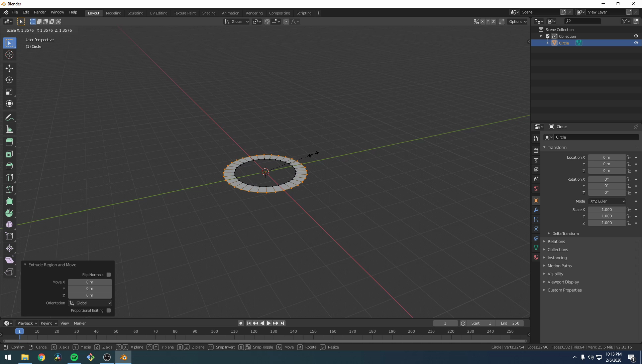Open the Material properties tab
Image resolution: width=642 pixels, height=364 pixels.
536,257
